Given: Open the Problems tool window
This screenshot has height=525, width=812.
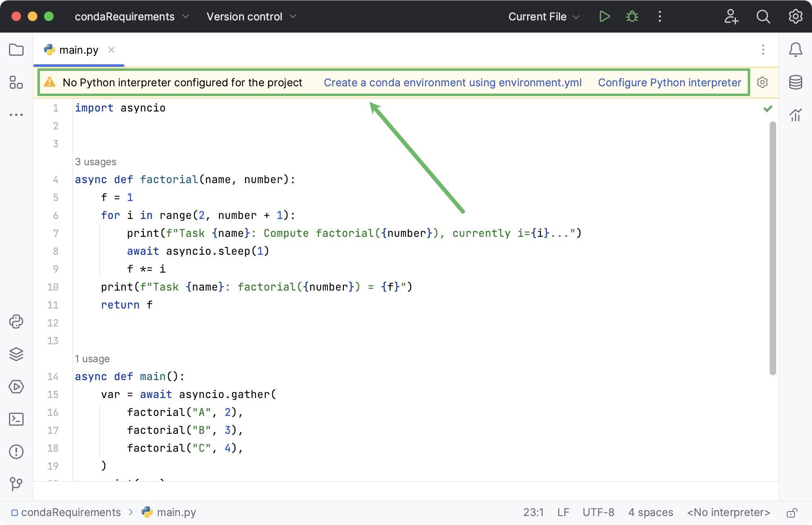Looking at the screenshot, I should (x=16, y=452).
